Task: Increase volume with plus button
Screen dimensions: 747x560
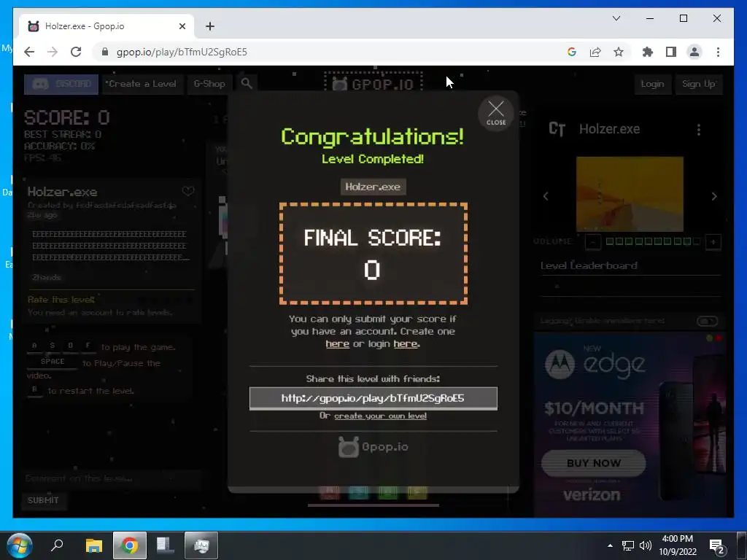Action: click(x=713, y=242)
